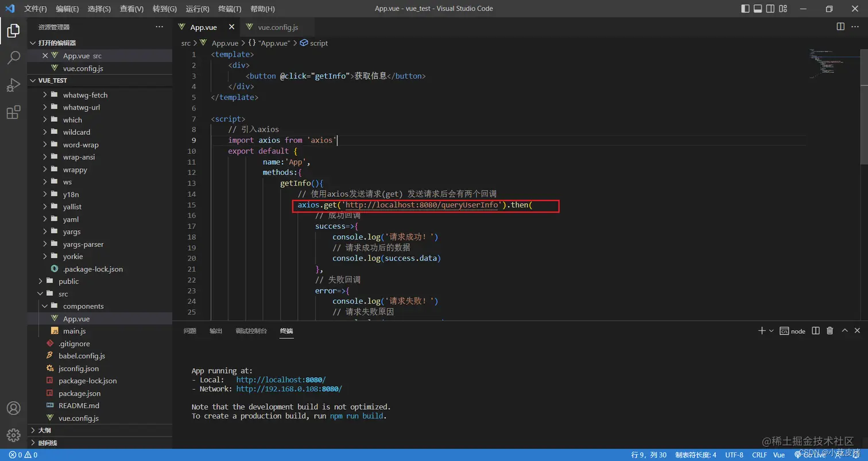868x461 pixels.
Task: Open explorer panel more actions ellipsis
Action: tap(160, 27)
